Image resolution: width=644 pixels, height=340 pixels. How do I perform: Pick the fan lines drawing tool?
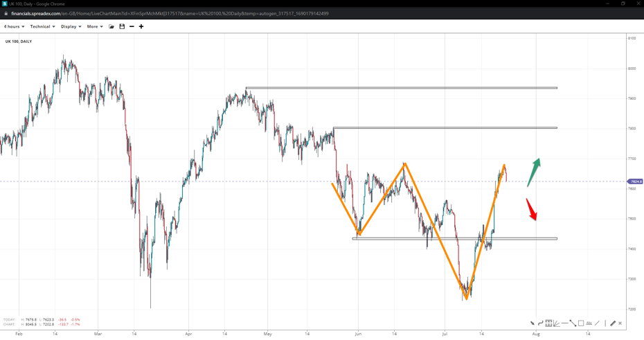click(x=557, y=323)
